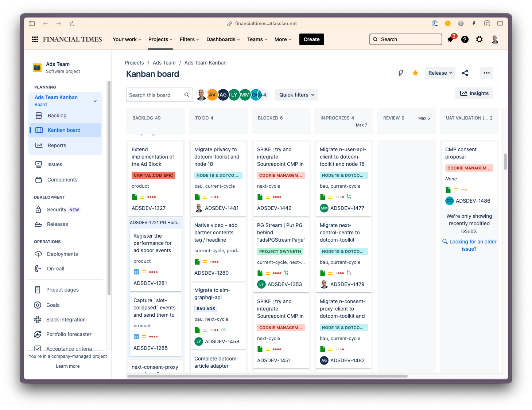The width and height of the screenshot is (532, 410).
Task: Open notifications bell with badge
Action: click(x=451, y=39)
